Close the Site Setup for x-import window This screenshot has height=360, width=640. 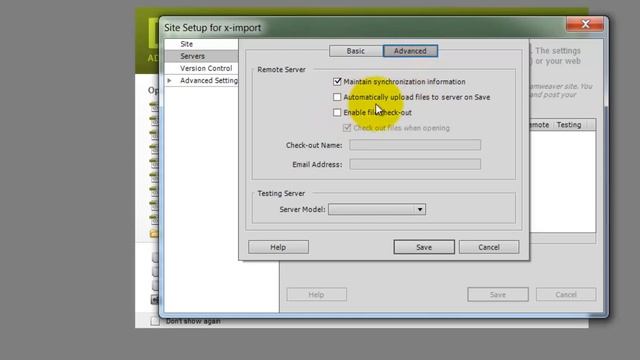pyautogui.click(x=585, y=24)
